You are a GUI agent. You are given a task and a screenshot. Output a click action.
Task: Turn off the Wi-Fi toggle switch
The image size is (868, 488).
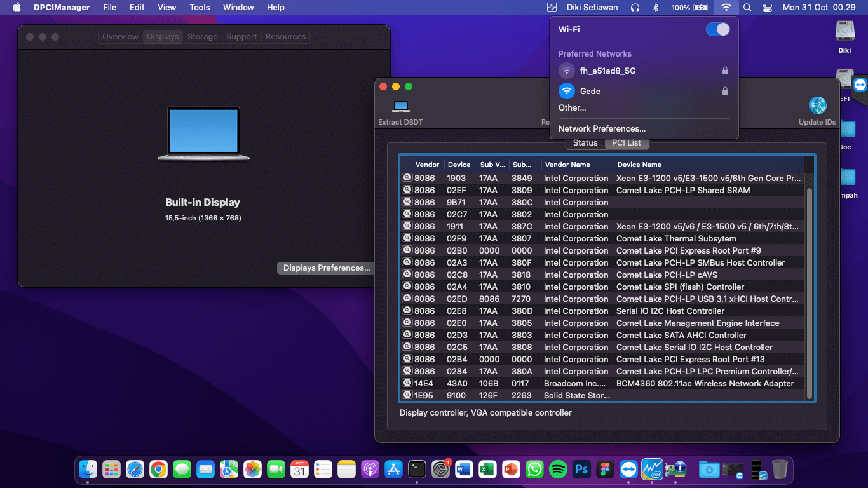click(x=718, y=29)
